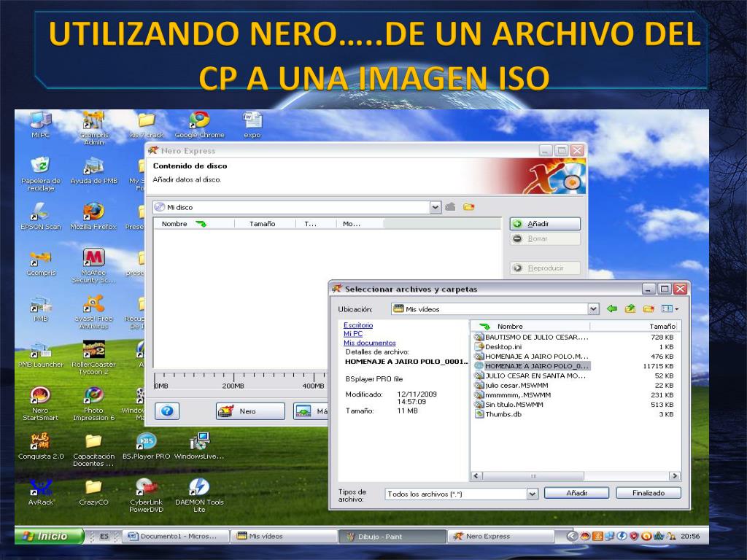Sort by Tamaño column in file dialog
The width and height of the screenshot is (747, 560).
(634, 326)
